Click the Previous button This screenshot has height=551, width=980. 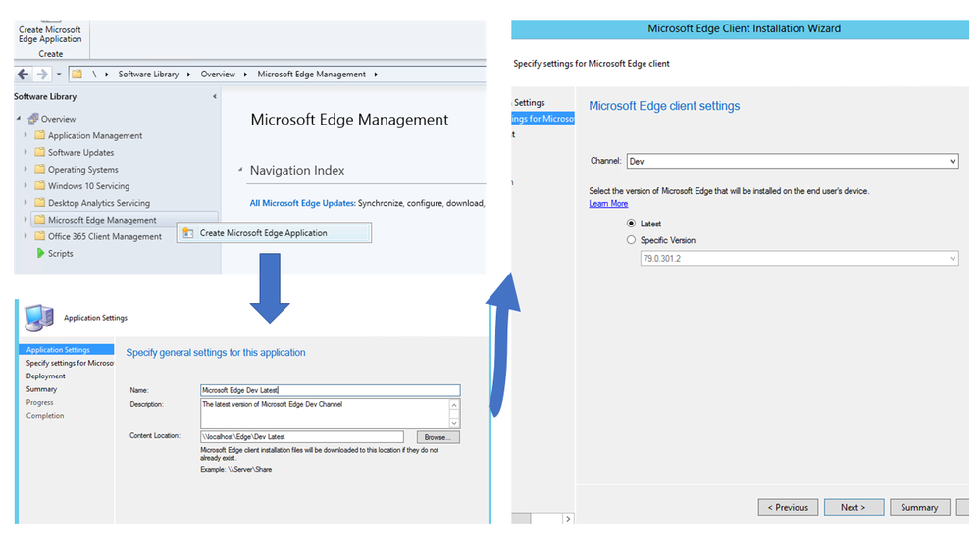(x=788, y=507)
